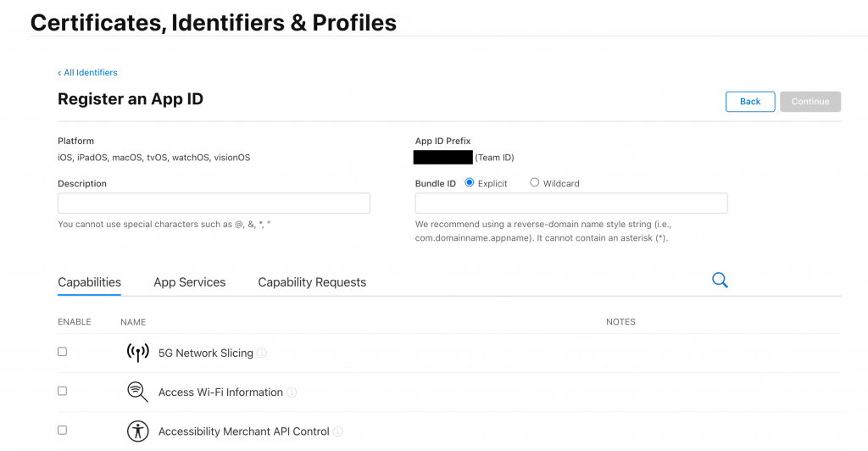Screen dimensions: 868x451
Task: Focus the Description text field
Action: pos(214,203)
